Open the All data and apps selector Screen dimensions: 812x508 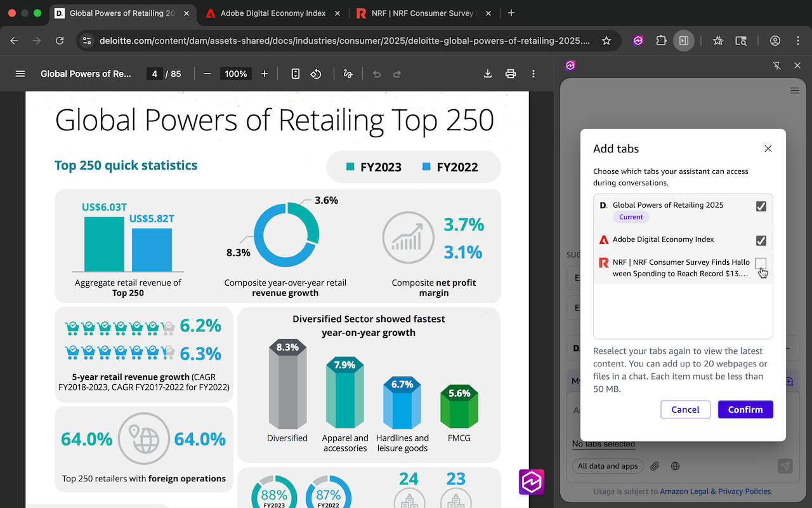(x=608, y=466)
